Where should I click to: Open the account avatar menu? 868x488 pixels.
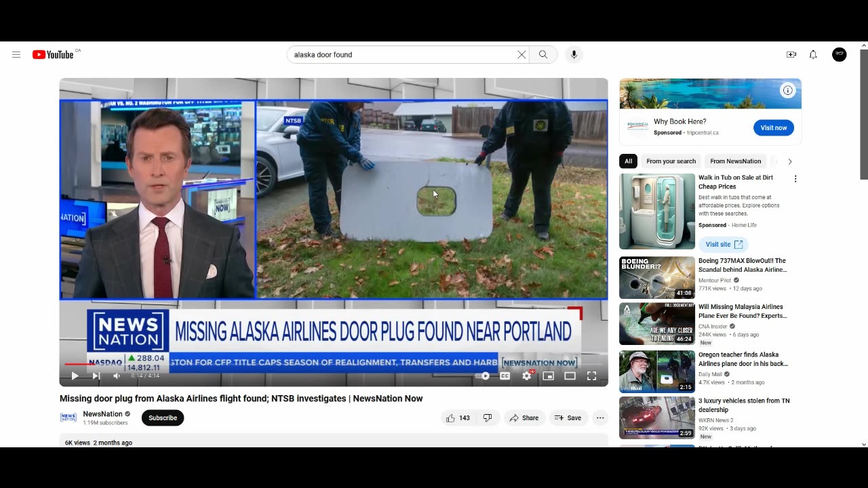[840, 55]
